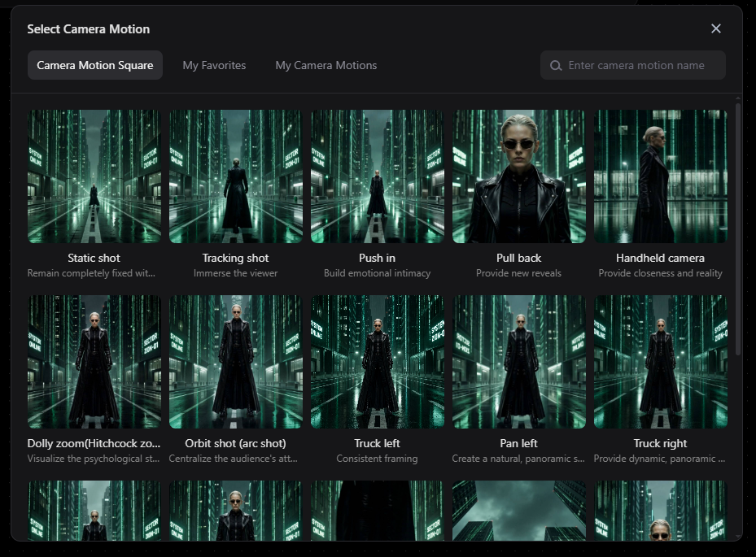This screenshot has height=557, width=756.
Task: Click the 'Truck right' title text
Action: pos(661,443)
